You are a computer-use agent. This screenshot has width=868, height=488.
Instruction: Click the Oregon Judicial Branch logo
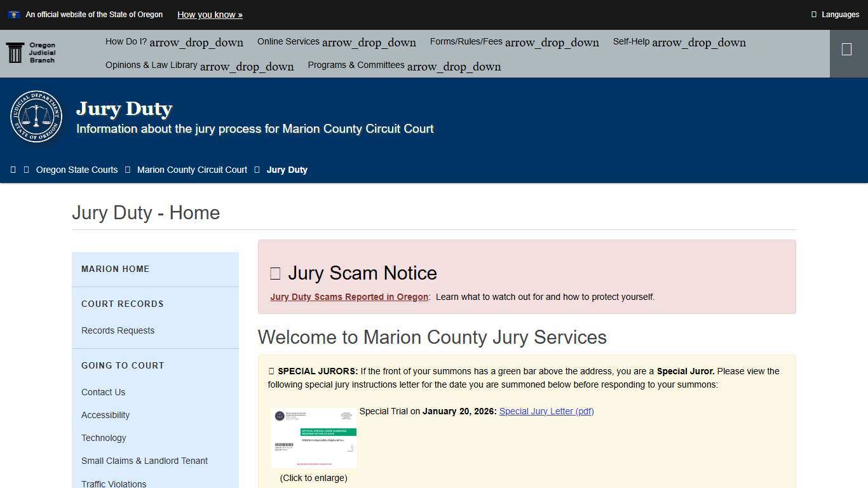[31, 53]
